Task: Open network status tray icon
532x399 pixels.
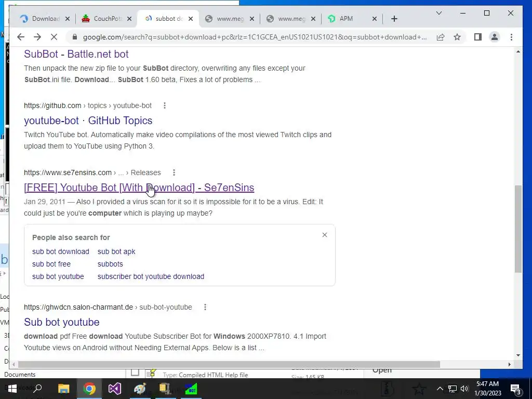Action: tap(453, 389)
